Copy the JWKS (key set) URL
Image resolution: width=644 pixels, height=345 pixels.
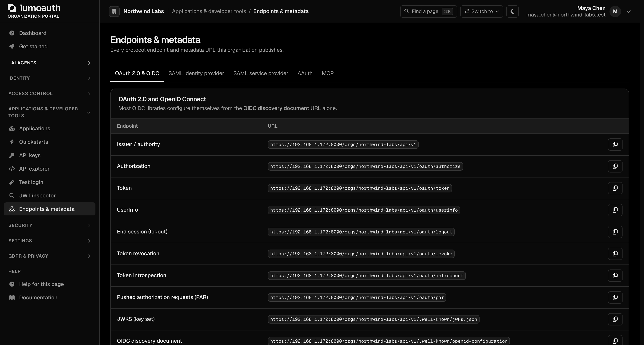point(615,319)
